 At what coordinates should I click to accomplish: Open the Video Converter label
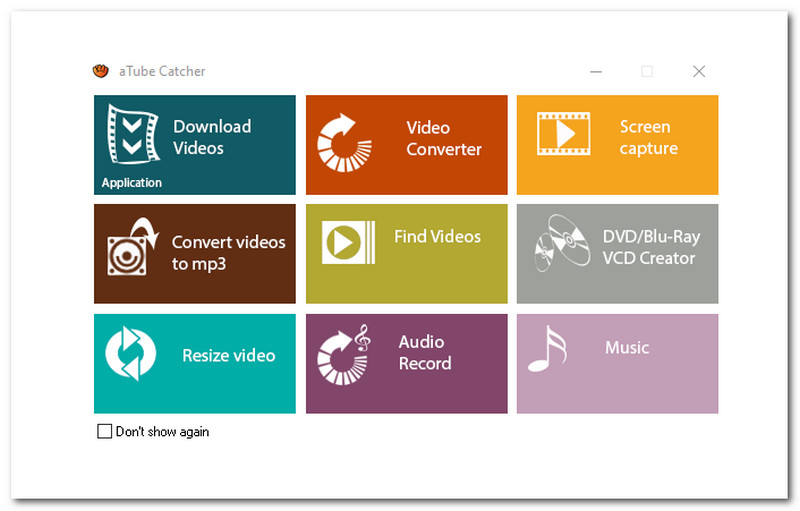tap(443, 138)
